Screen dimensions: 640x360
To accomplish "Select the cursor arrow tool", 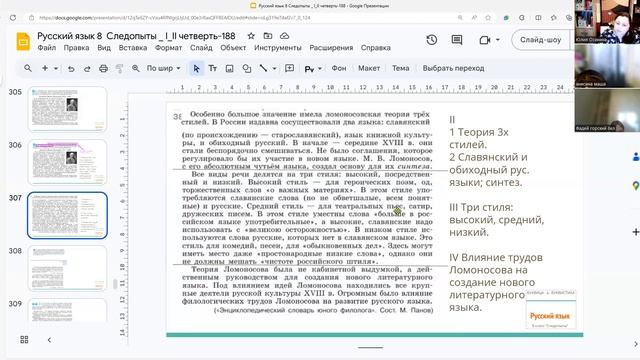I will point(196,69).
